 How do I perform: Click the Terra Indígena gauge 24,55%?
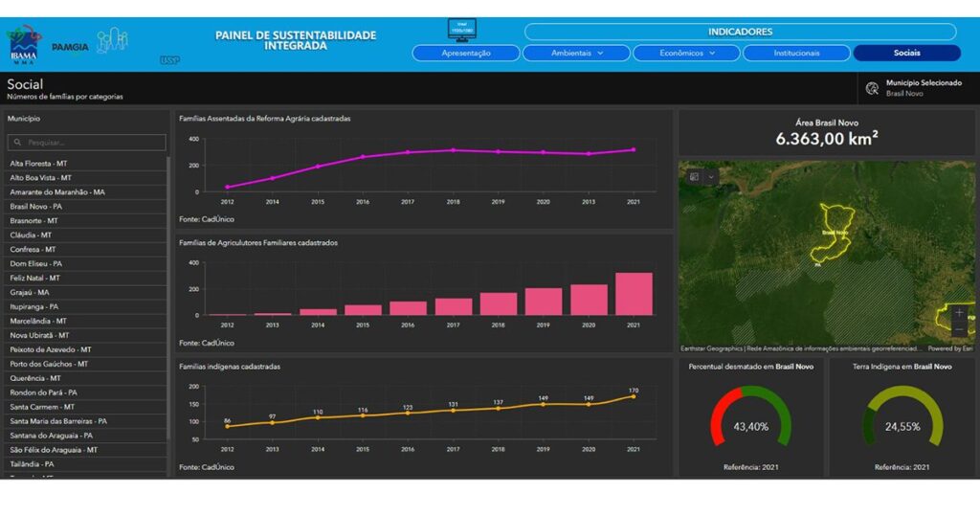[902, 416]
